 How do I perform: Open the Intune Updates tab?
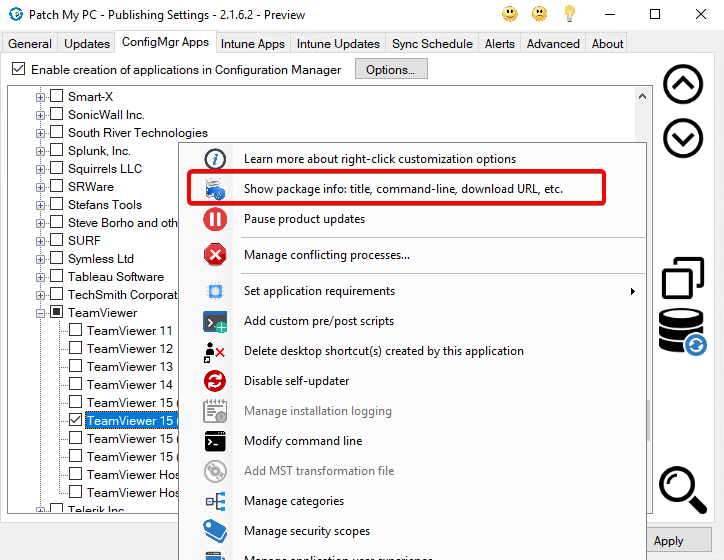(x=338, y=44)
